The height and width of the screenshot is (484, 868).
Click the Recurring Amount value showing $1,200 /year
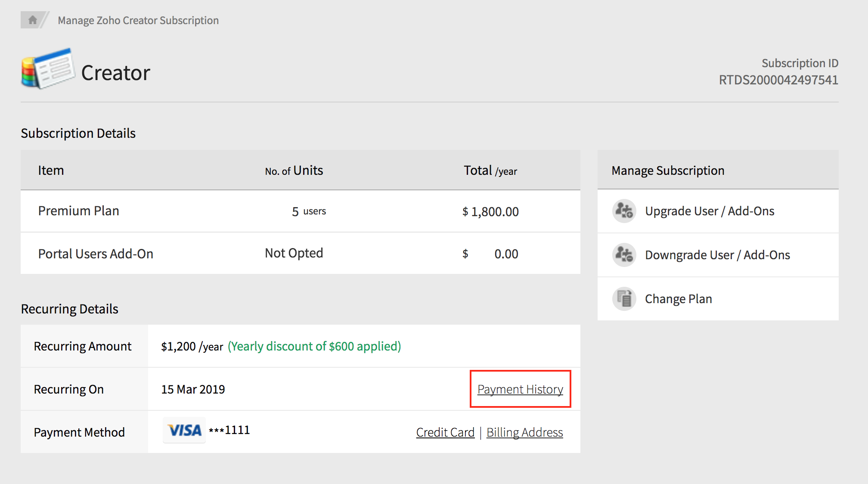(x=192, y=346)
